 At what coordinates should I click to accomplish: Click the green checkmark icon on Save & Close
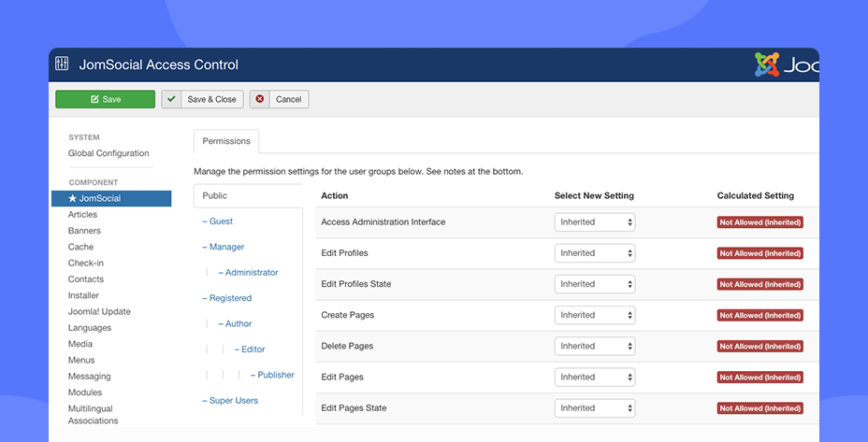coord(171,99)
